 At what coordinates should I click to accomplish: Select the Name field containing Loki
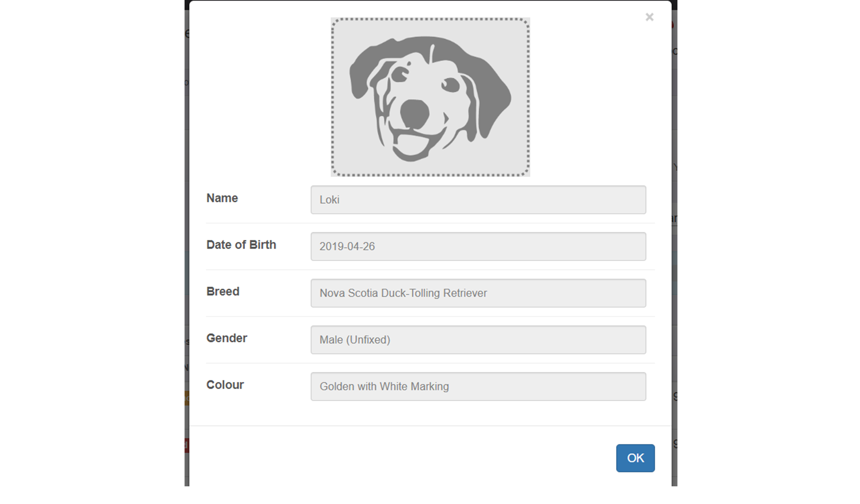point(478,200)
